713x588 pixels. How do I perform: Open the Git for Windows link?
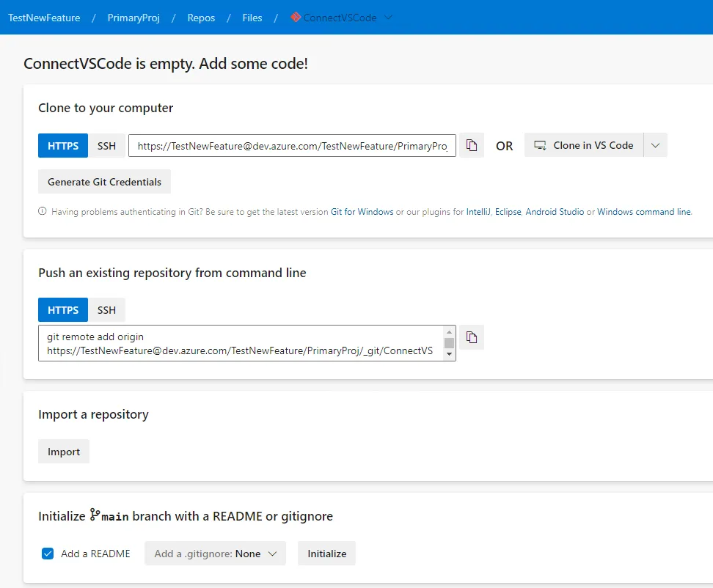pos(362,212)
